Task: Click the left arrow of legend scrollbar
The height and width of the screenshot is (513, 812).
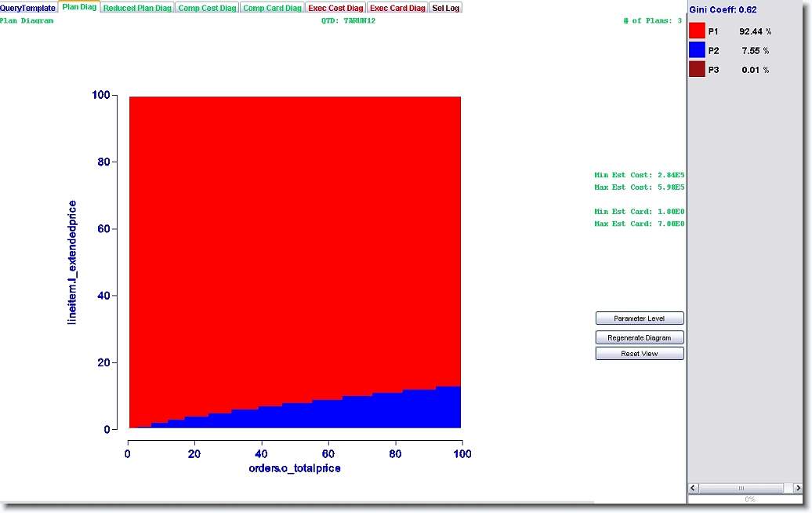Action: click(694, 488)
